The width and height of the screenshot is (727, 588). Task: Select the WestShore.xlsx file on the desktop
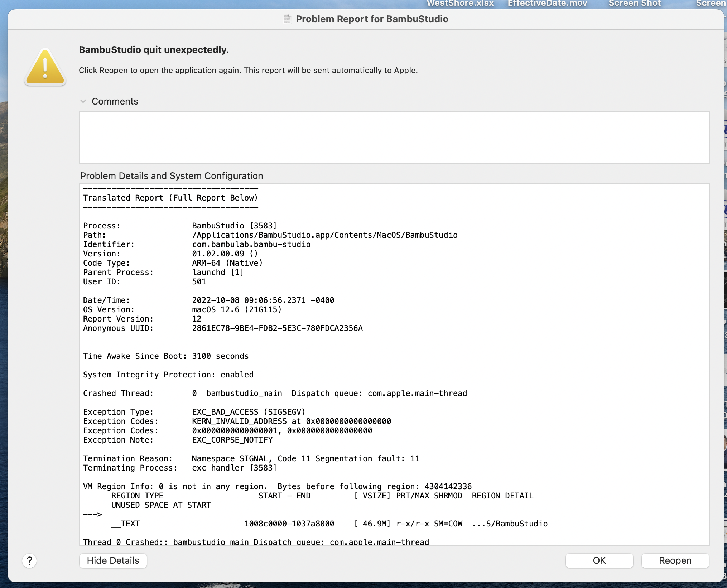click(x=460, y=4)
